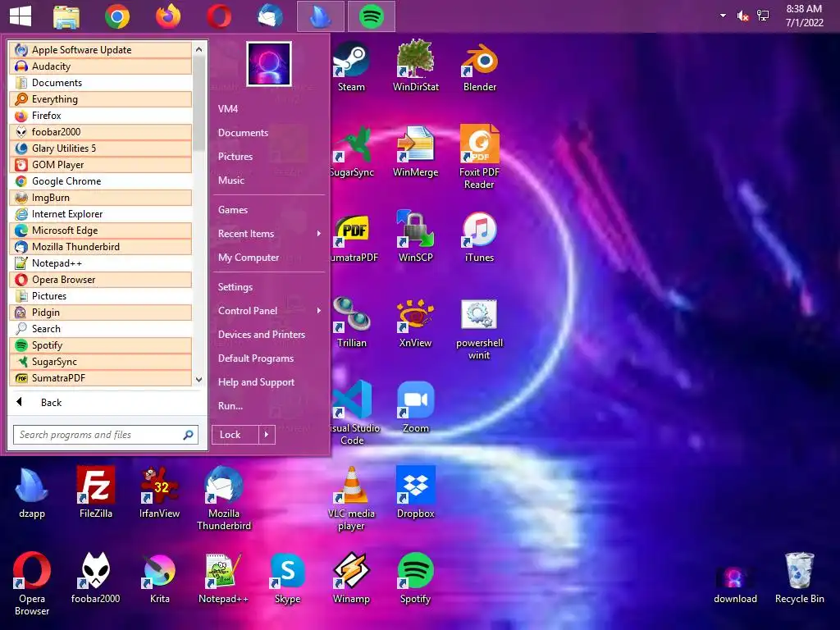The height and width of the screenshot is (630, 840).
Task: Launch GOM Player from programs list
Action: click(x=101, y=165)
